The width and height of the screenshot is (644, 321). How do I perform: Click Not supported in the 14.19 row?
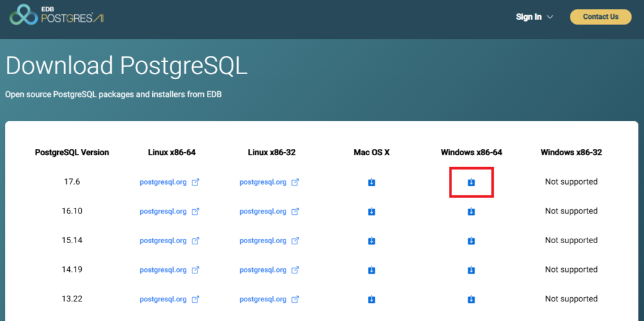tap(571, 269)
